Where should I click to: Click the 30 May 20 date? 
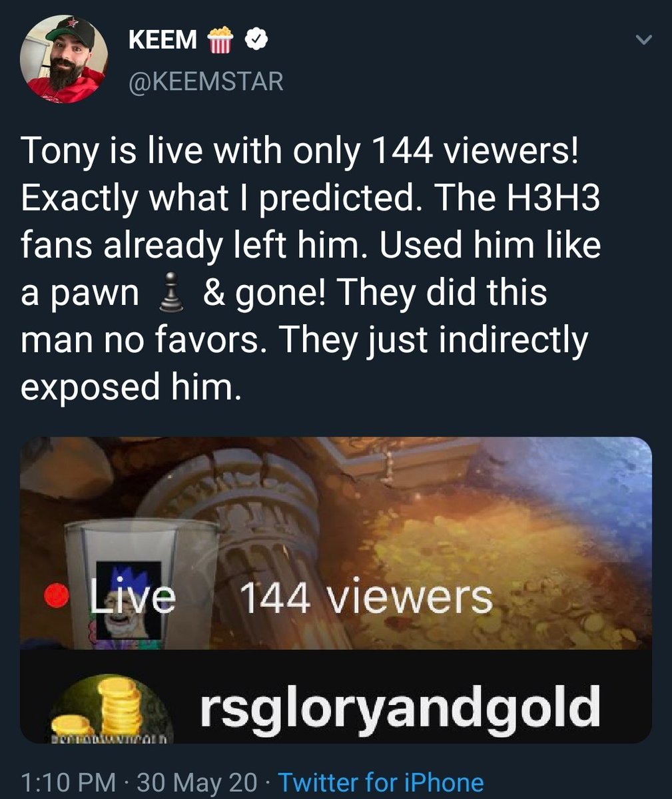click(x=196, y=782)
